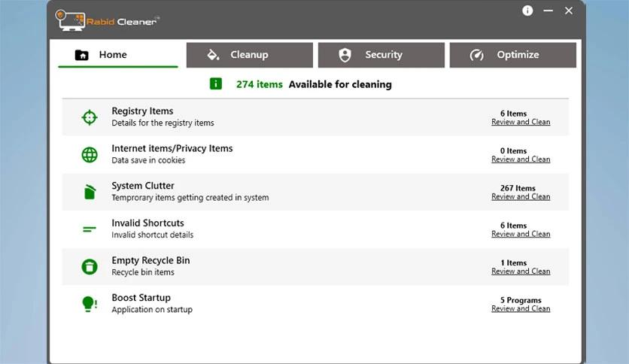The height and width of the screenshot is (364, 629).
Task: Click the Registry Items crosshair icon
Action: click(x=90, y=117)
